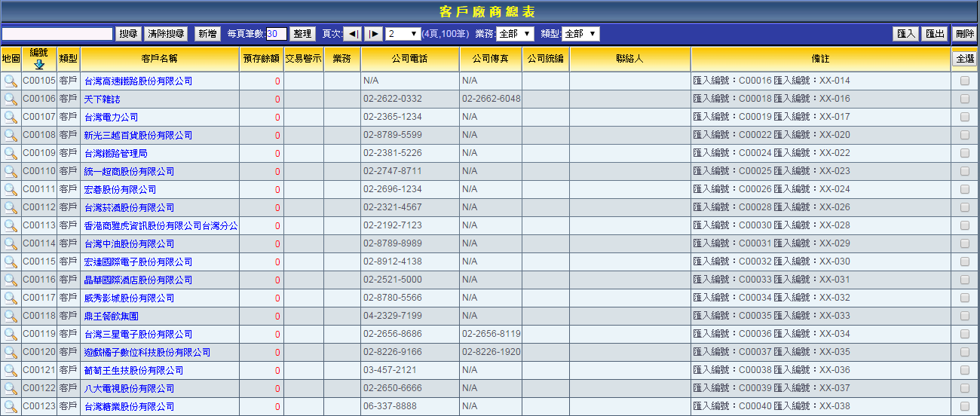
Task: Click the magnifier icon for C00123
Action: pos(11,406)
